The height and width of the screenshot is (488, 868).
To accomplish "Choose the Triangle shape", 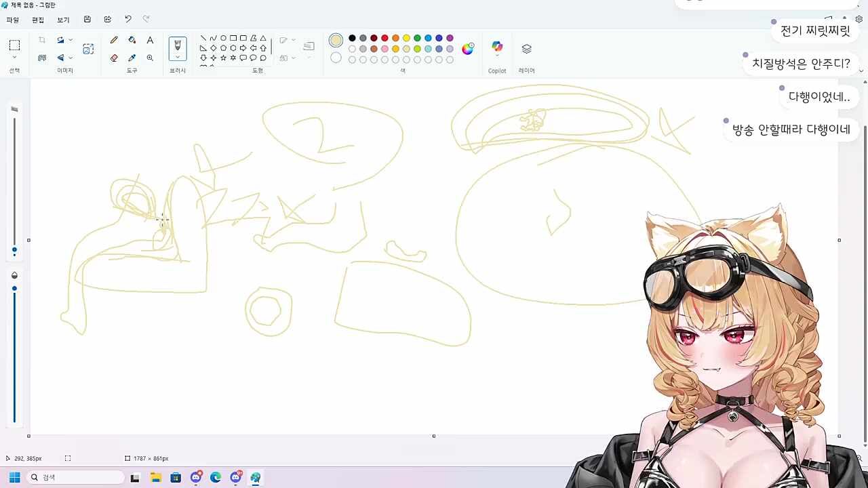I will click(263, 39).
